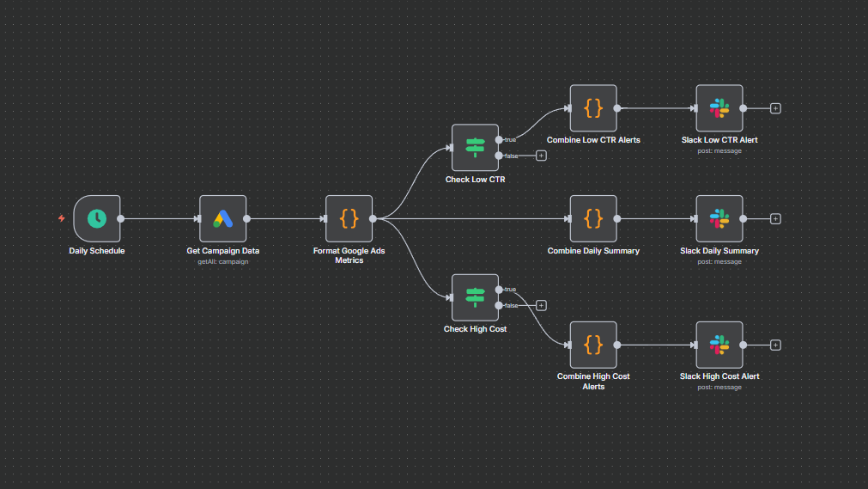This screenshot has height=489, width=868.
Task: Add node on Check Low CTR false branch
Action: pyautogui.click(x=541, y=156)
